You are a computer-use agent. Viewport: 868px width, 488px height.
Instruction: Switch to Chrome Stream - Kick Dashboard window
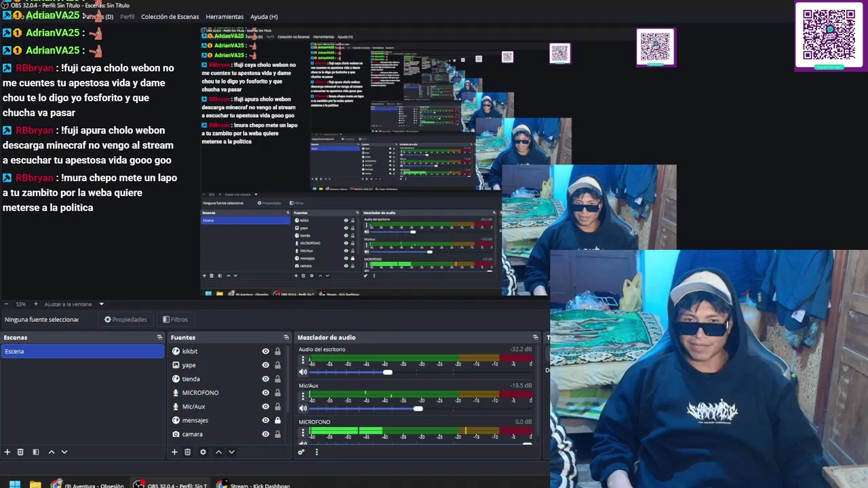(x=254, y=485)
